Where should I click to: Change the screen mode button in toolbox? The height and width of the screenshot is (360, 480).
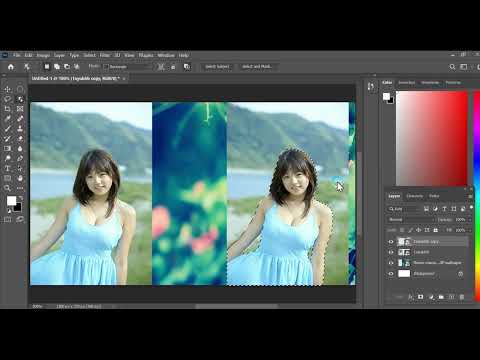[x=20, y=219]
